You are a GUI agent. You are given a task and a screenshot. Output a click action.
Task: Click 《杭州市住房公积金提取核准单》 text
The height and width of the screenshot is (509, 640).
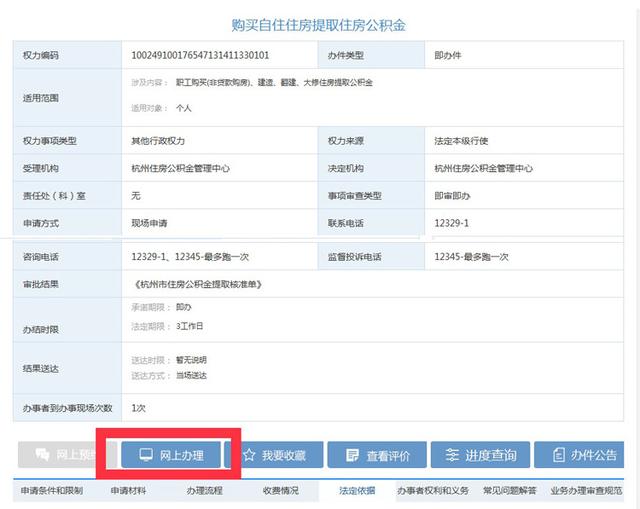click(x=198, y=284)
